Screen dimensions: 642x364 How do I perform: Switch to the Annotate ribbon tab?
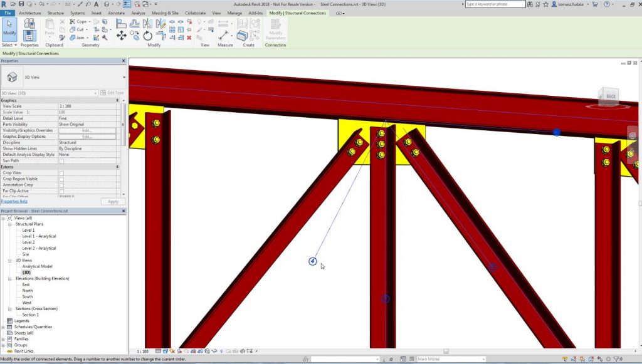point(116,13)
